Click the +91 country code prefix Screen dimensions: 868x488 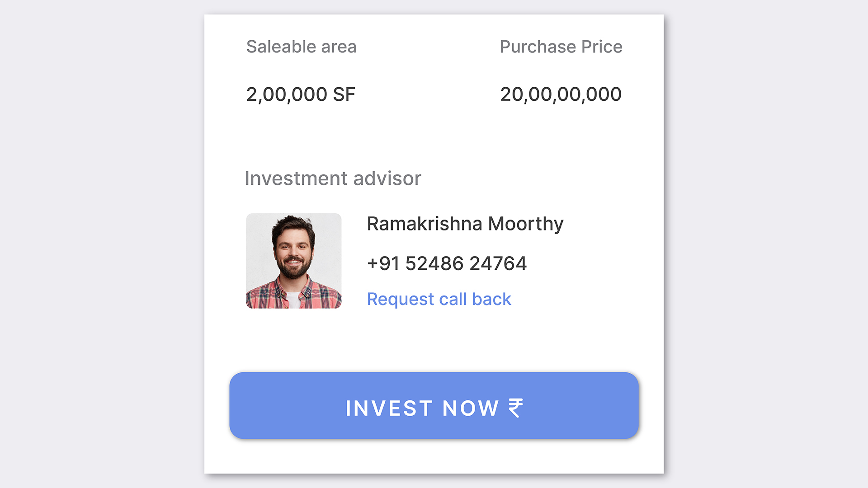(x=383, y=263)
